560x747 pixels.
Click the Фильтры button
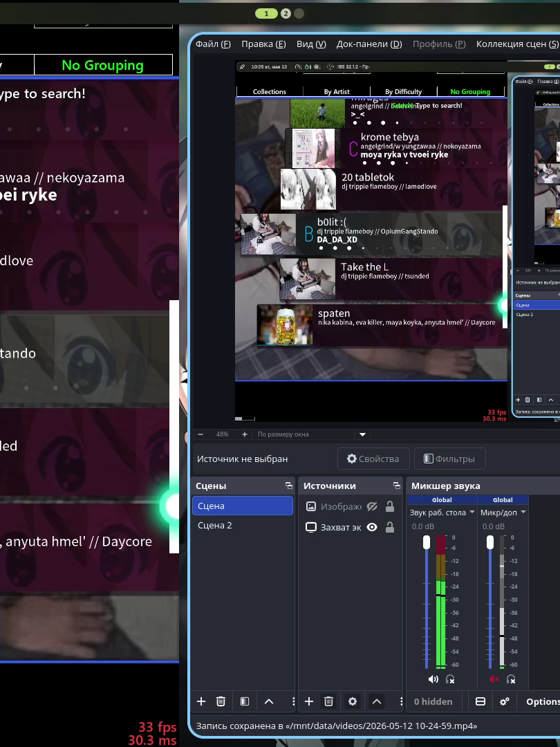449,459
